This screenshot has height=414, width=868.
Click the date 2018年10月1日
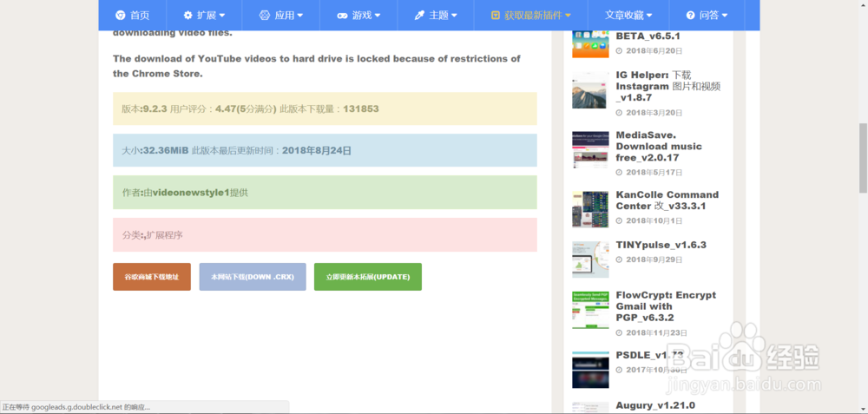654,220
